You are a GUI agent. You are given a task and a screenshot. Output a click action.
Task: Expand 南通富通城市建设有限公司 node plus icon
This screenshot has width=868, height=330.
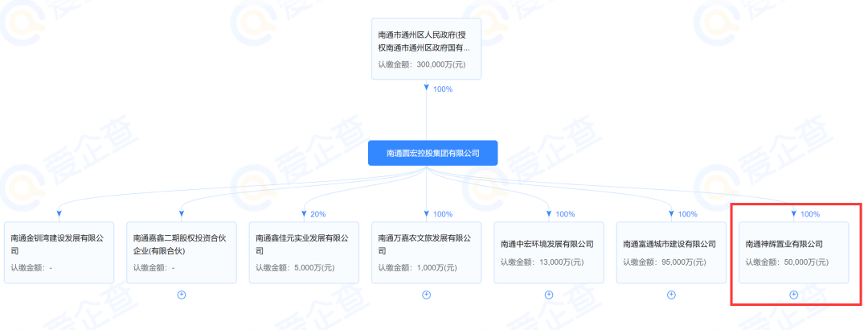pos(671,295)
